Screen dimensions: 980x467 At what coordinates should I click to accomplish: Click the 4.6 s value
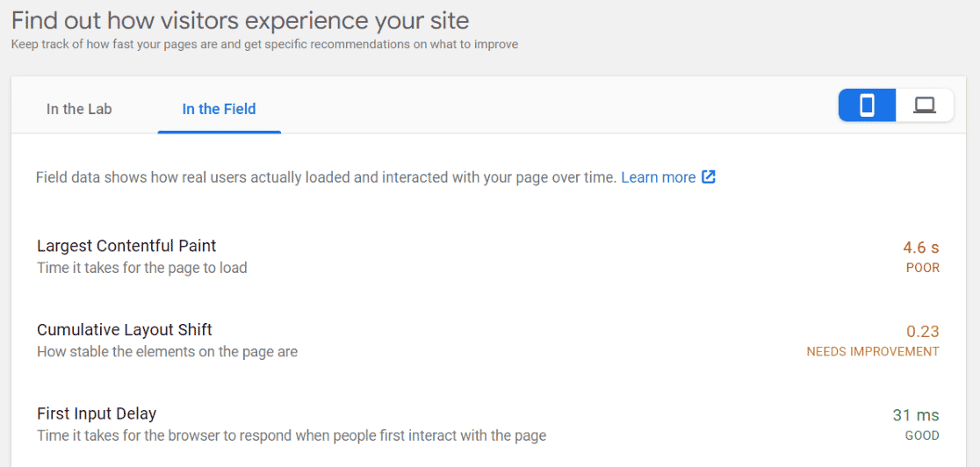pyautogui.click(x=920, y=248)
